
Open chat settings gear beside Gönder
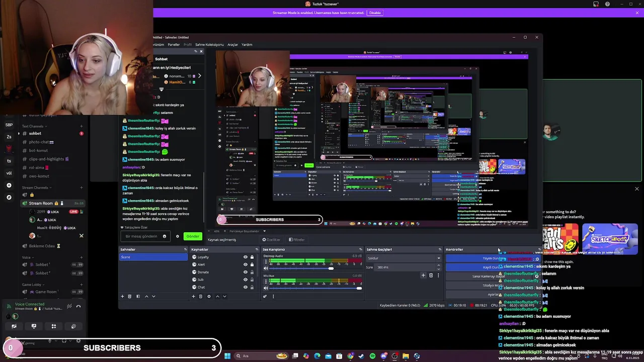177,236
